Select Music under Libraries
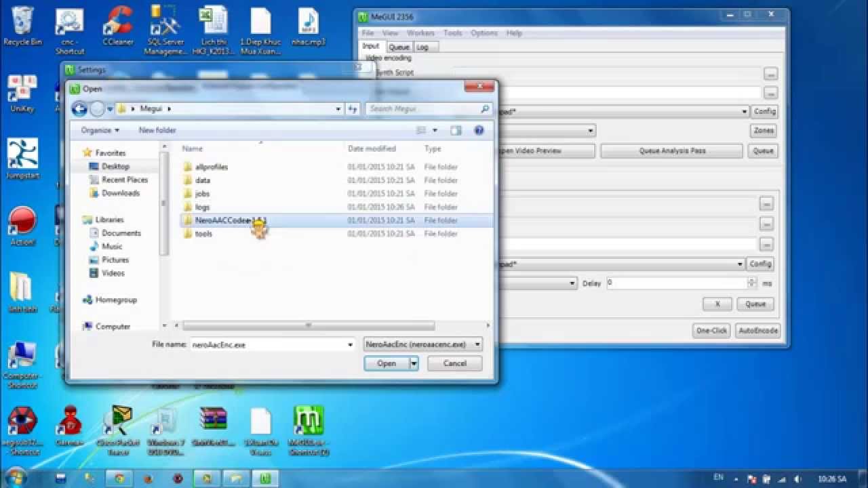The height and width of the screenshot is (488, 868). (112, 246)
